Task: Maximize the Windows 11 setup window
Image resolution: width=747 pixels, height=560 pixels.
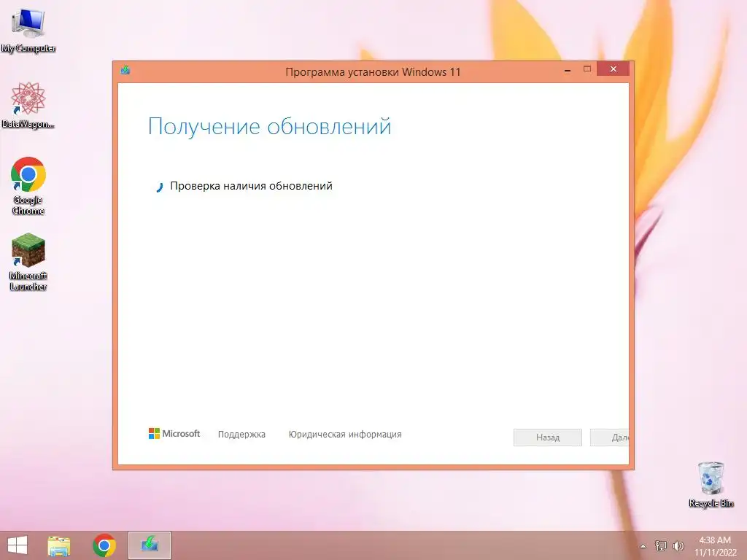Action: (587, 69)
